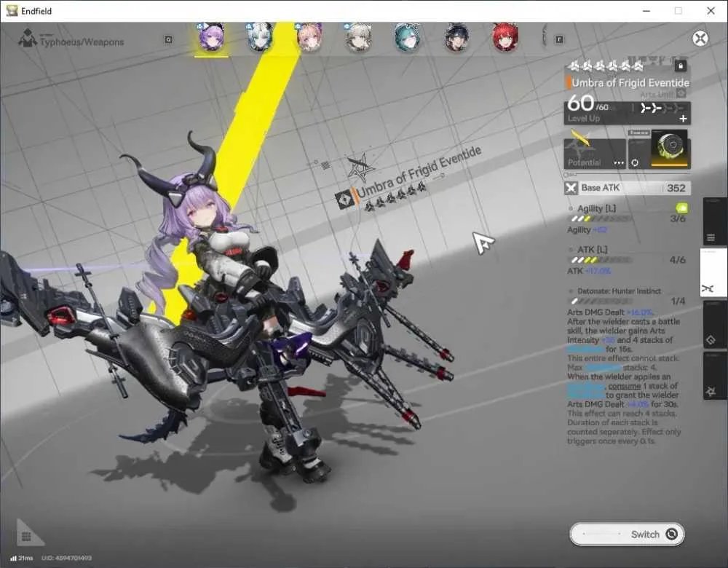The width and height of the screenshot is (728, 568).
Task: Open the grid menu icon at bottom-left
Action: 26,537
